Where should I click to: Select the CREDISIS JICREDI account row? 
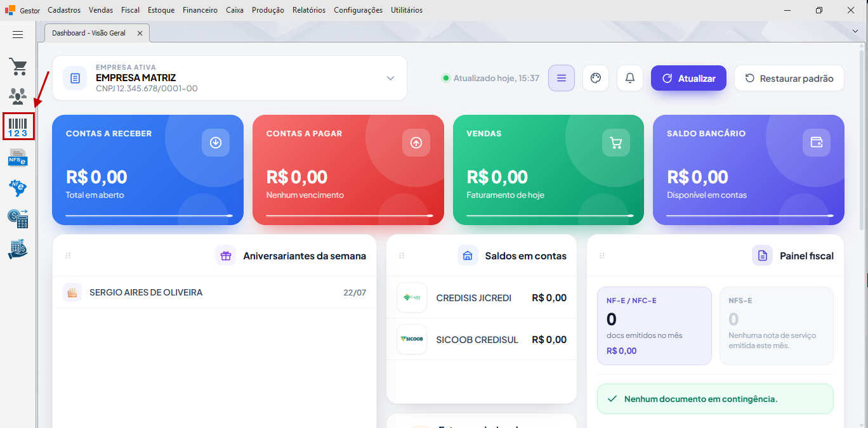[x=482, y=297]
